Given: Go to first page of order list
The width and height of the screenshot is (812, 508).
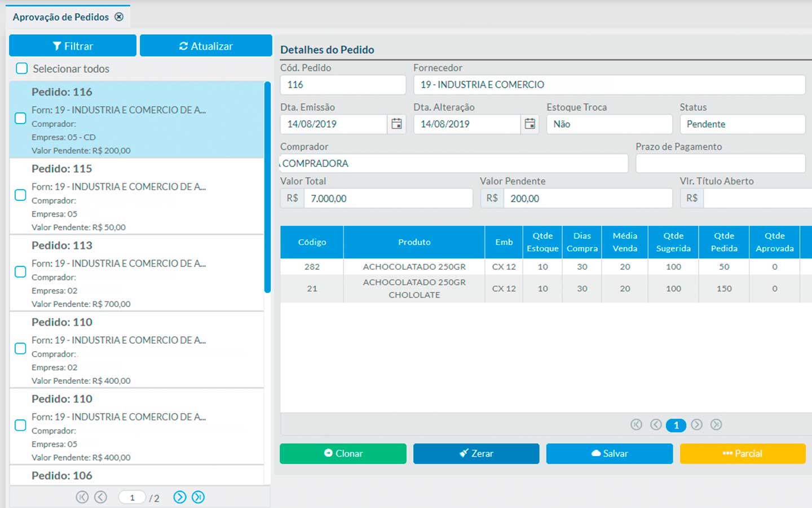Looking at the screenshot, I should pos(82,497).
